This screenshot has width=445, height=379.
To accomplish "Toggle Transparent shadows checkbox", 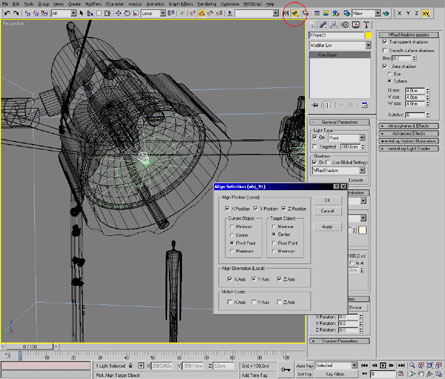I will pyautogui.click(x=385, y=42).
